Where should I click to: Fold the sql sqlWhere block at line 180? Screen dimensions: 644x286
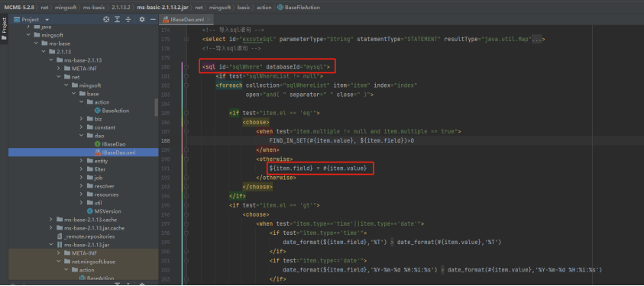tap(187, 66)
